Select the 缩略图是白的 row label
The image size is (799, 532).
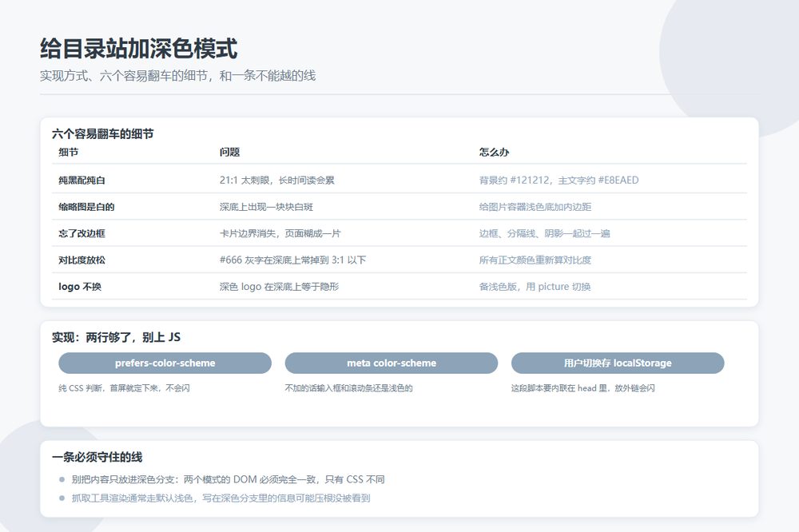(x=86, y=207)
